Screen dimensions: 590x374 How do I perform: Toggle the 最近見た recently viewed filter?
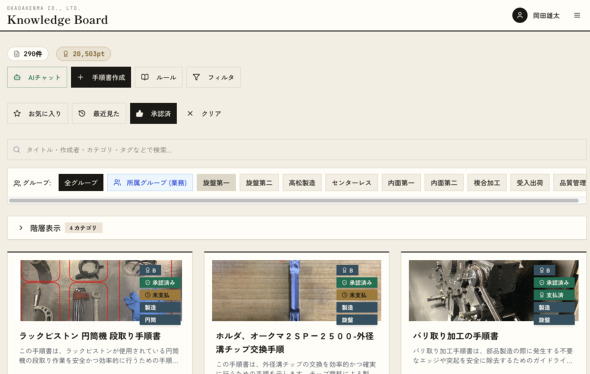click(x=99, y=113)
